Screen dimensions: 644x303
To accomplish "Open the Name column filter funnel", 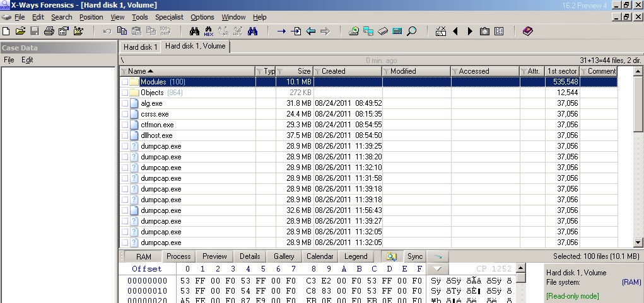I will pos(124,71).
